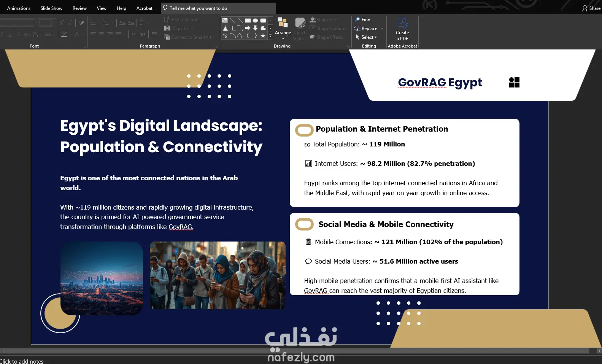Image resolution: width=602 pixels, height=364 pixels.
Task: Click the speech bubble icon beside Social Media Users
Action: [308, 261]
